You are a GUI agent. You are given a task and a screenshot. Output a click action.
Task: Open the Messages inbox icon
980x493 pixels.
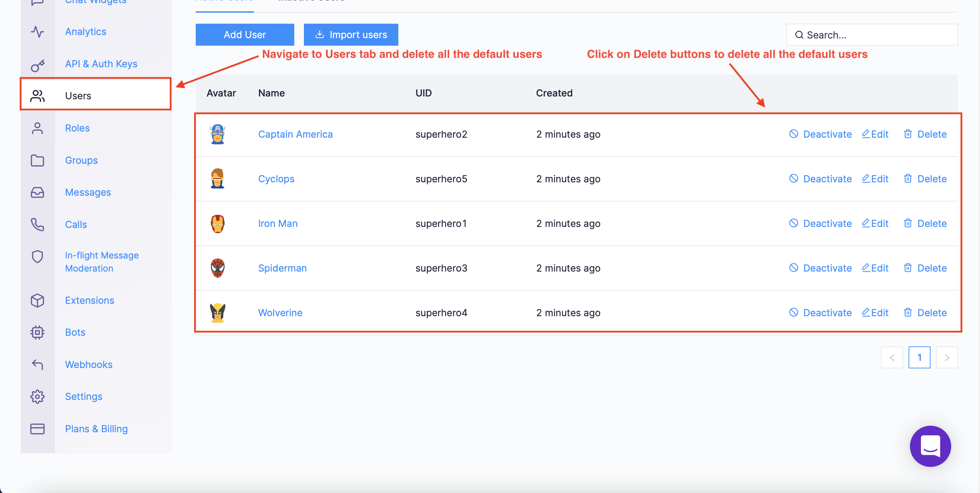pos(37,193)
